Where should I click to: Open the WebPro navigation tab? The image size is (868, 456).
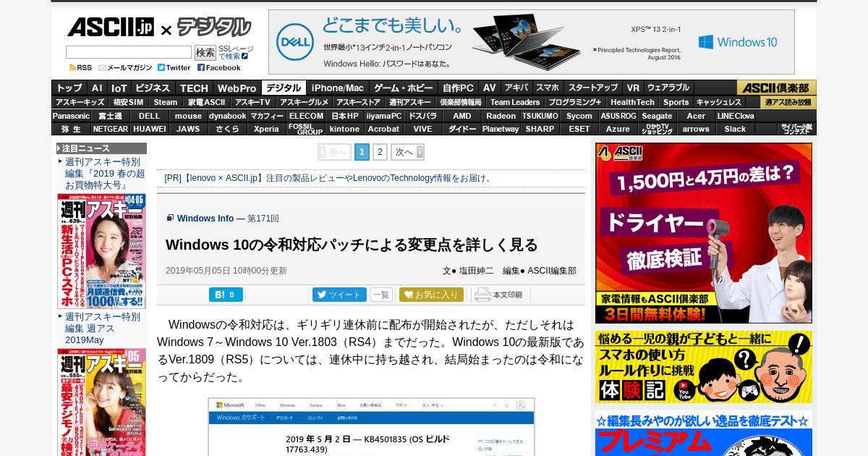pos(237,88)
